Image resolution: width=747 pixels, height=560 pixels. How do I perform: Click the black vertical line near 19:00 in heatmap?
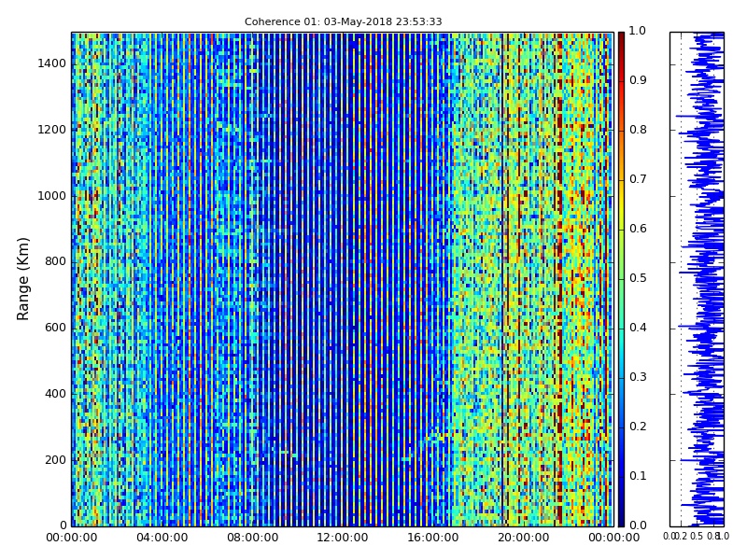[502, 279]
